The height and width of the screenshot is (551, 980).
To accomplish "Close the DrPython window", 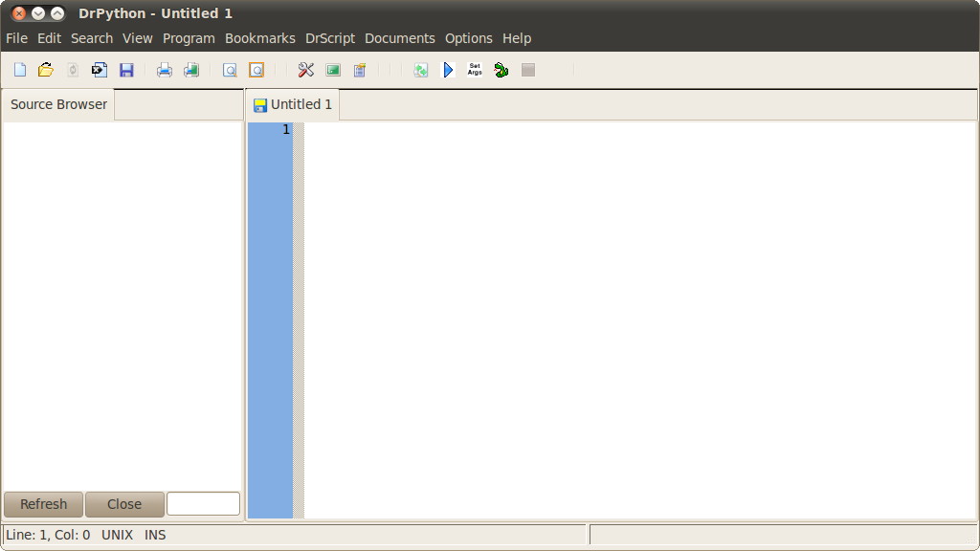I will [19, 13].
